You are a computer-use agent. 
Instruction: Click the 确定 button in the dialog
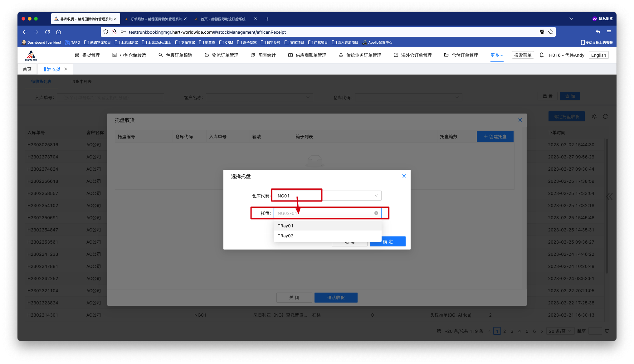point(388,242)
